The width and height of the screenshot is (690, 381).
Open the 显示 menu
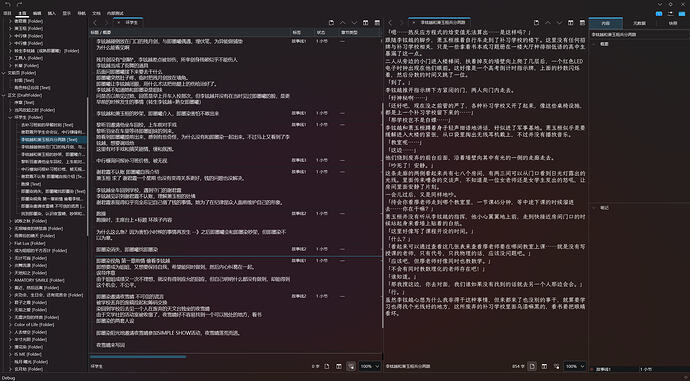(x=67, y=13)
